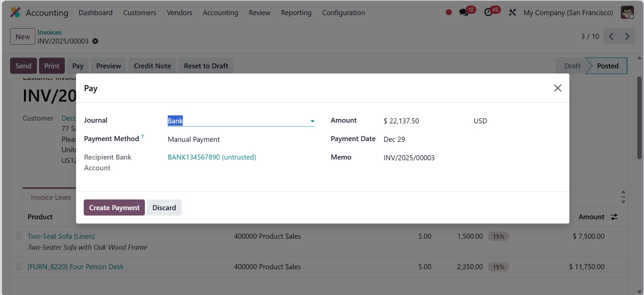Go to the previous invoice record arrow
The height and width of the screenshot is (295, 644).
[x=611, y=36]
